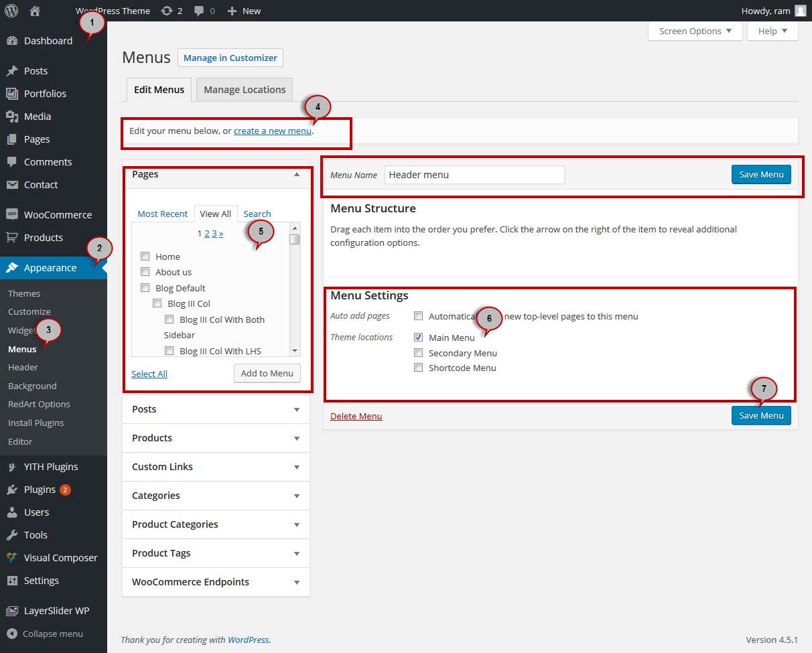
Task: Expand the Product Categories panel
Action: pos(297,524)
